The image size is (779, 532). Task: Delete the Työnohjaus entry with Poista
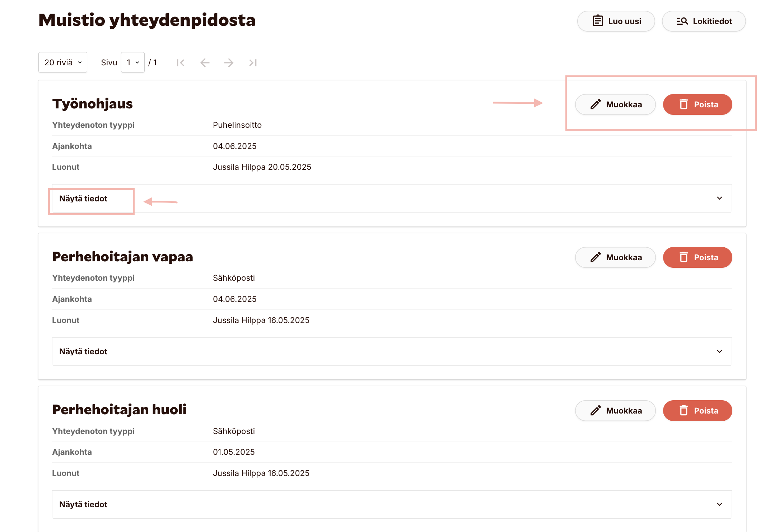click(697, 104)
